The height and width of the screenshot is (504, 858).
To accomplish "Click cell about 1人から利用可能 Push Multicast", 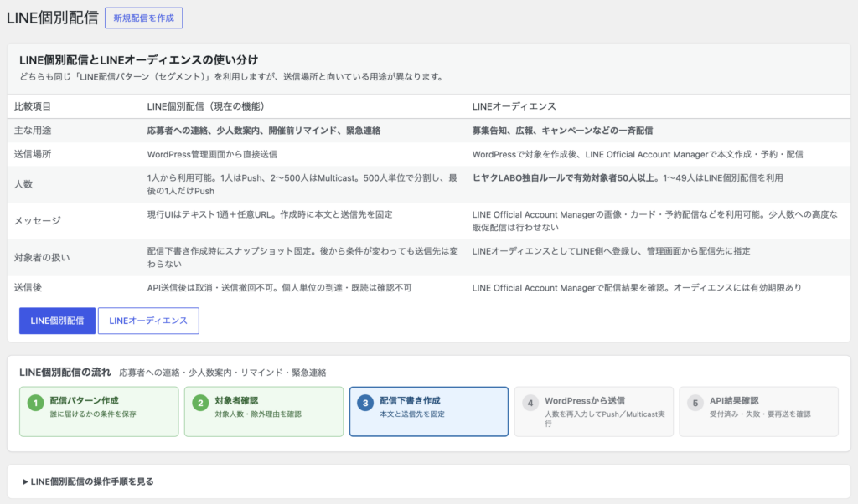I will pyautogui.click(x=302, y=184).
